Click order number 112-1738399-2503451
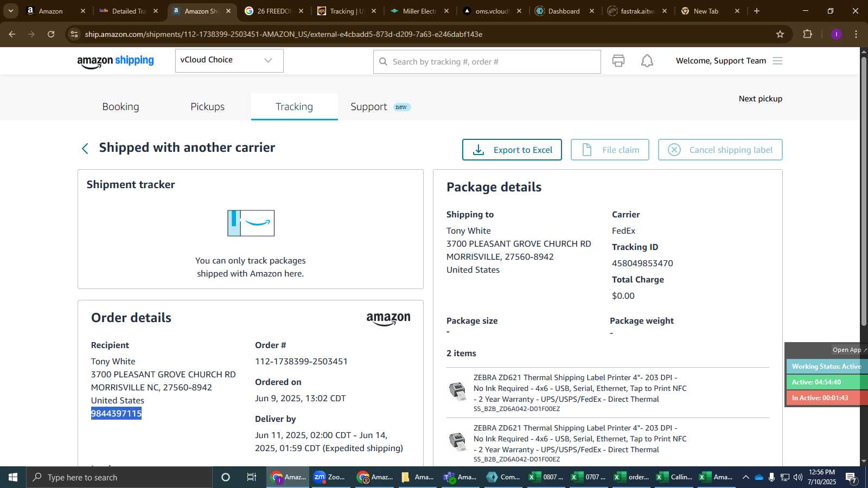This screenshot has width=868, height=488. click(301, 362)
